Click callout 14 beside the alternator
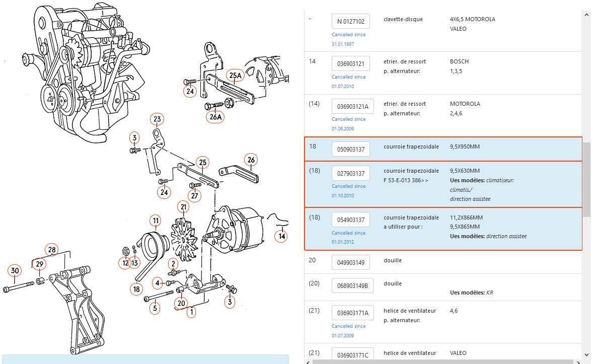This screenshot has width=593, height=364. click(x=282, y=236)
